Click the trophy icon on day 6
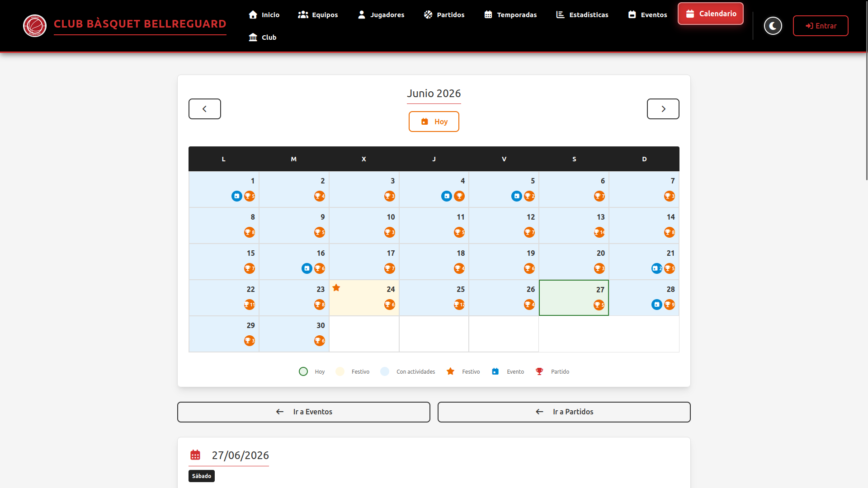This screenshot has height=488, width=868. tap(599, 196)
